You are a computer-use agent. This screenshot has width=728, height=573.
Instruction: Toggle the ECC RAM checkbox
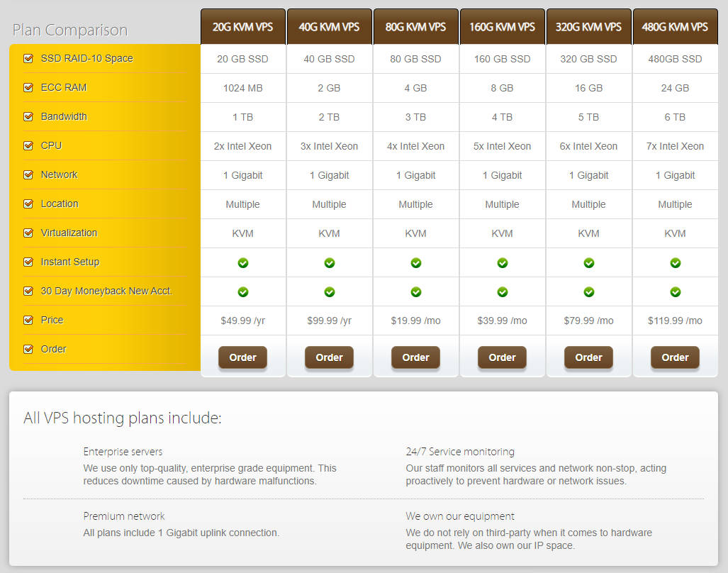(28, 88)
